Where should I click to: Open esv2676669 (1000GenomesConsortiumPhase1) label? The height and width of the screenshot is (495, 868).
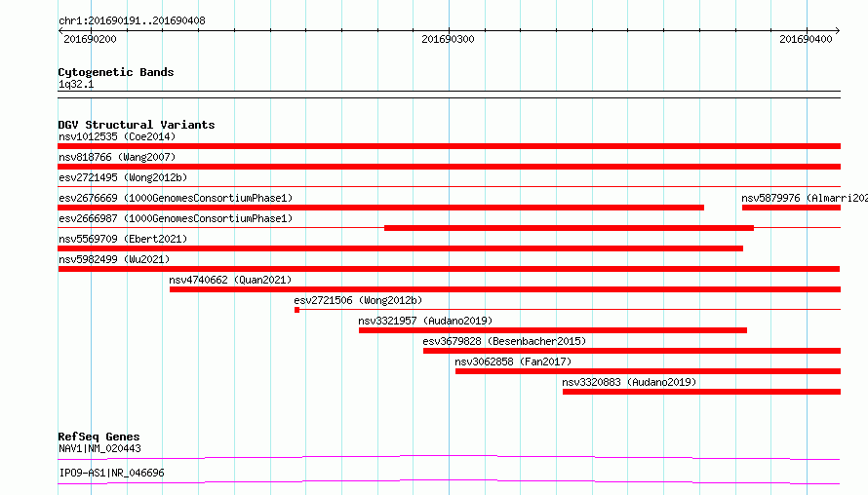pyautogui.click(x=176, y=198)
